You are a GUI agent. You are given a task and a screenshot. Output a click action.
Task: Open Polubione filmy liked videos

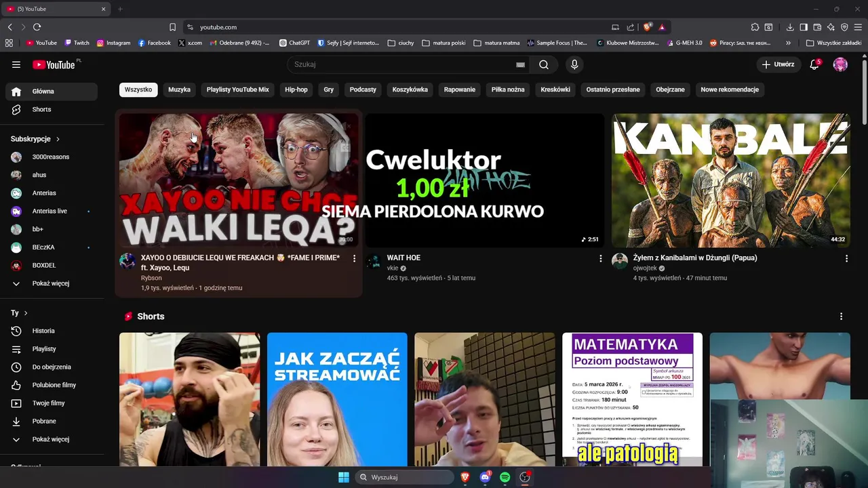click(x=53, y=385)
